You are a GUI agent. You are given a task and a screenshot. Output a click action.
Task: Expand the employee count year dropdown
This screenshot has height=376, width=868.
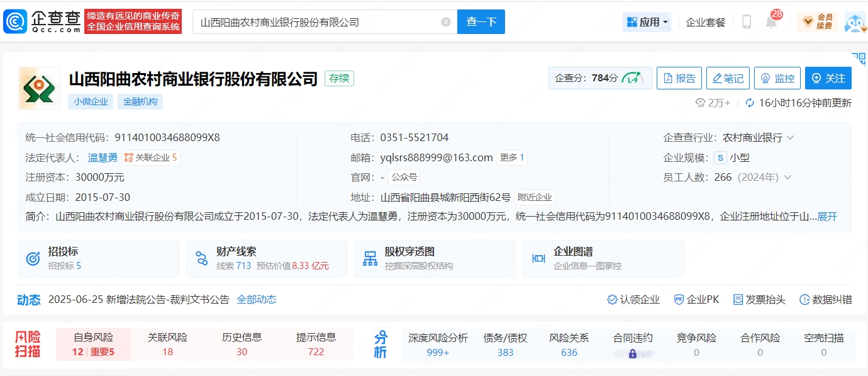(787, 178)
